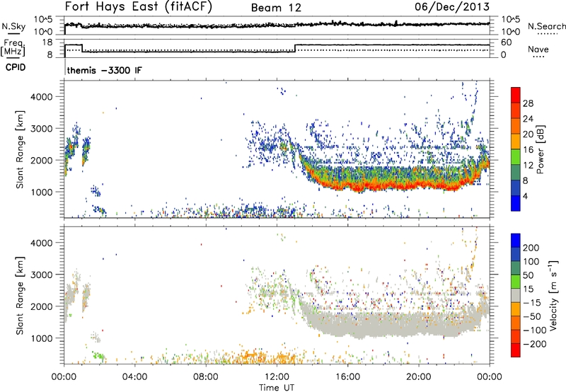Click the Power colorbar '28' tick label
566x392 pixels.
tap(528, 103)
